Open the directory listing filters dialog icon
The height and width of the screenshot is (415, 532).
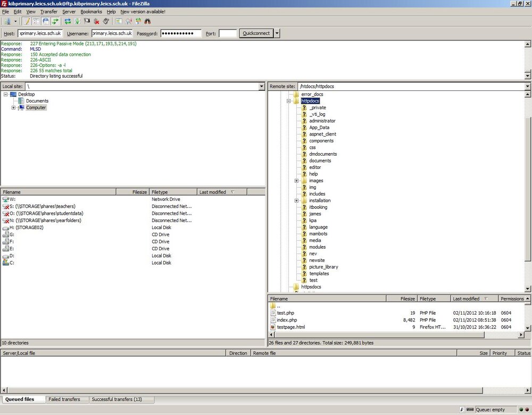click(119, 21)
